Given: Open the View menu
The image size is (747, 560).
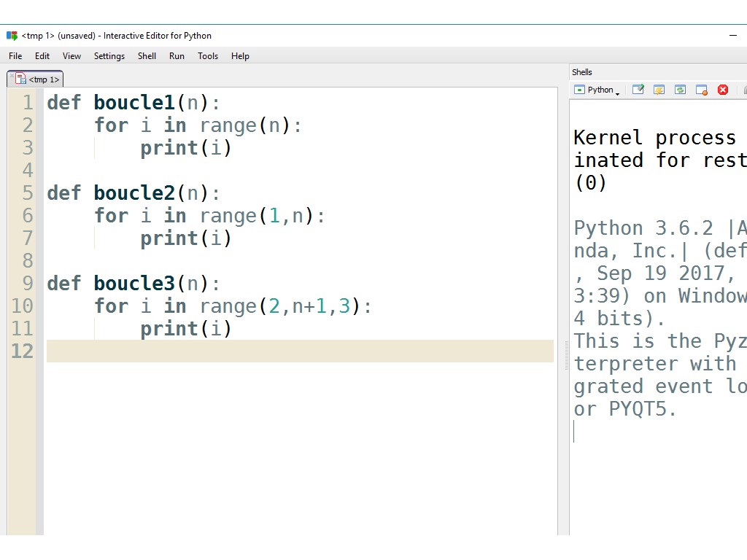Looking at the screenshot, I should point(71,56).
